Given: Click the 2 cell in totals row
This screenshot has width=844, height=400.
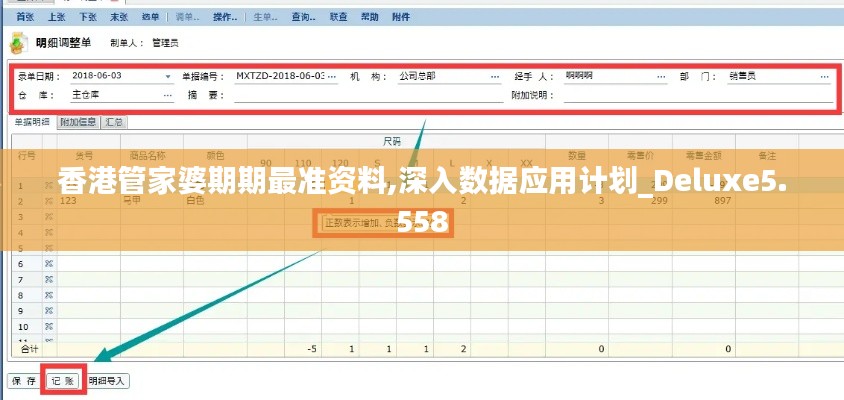Looking at the screenshot, I should coord(452,349).
